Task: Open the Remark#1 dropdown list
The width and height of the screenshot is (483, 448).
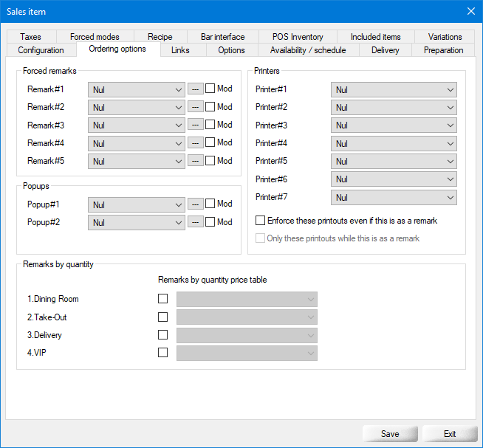Action: pyautogui.click(x=137, y=89)
